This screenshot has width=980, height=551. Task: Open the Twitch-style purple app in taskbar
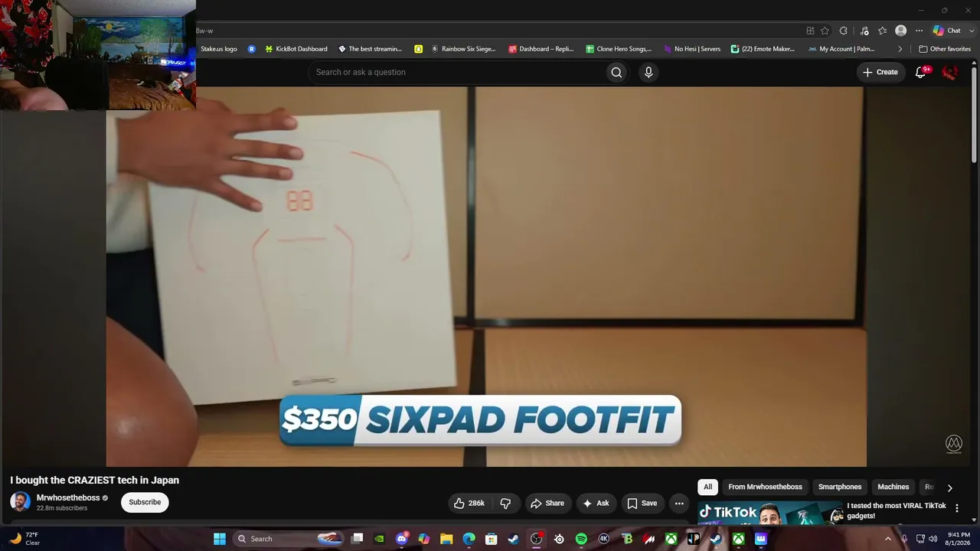[x=760, y=539]
